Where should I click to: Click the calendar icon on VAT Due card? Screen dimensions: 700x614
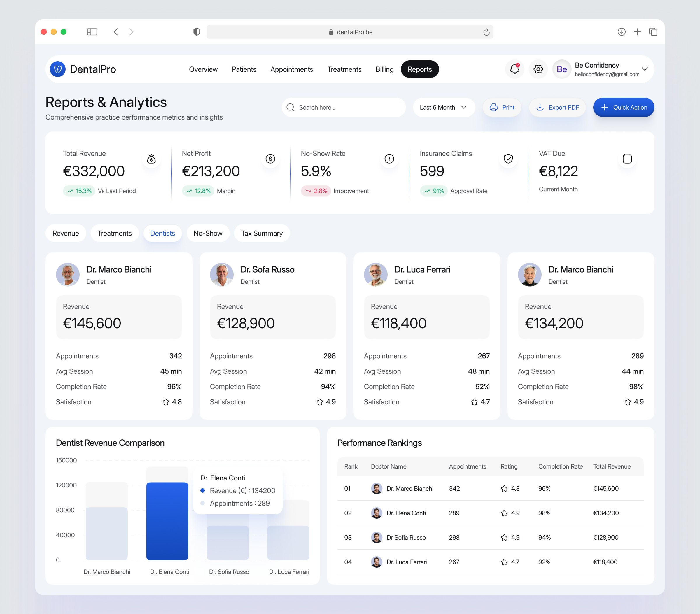click(x=627, y=159)
